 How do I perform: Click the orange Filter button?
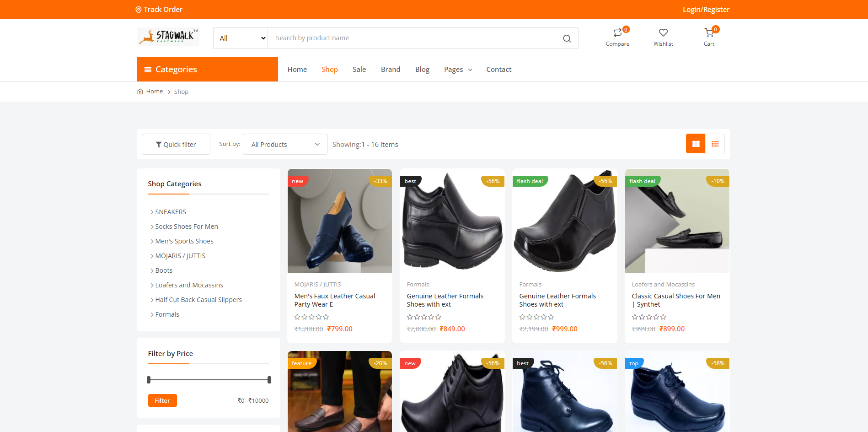(x=162, y=400)
